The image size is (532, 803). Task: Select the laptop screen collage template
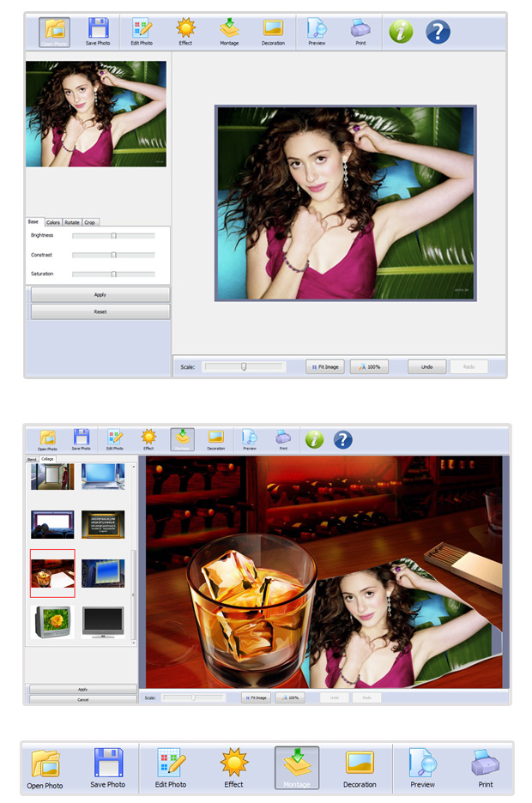tap(103, 476)
